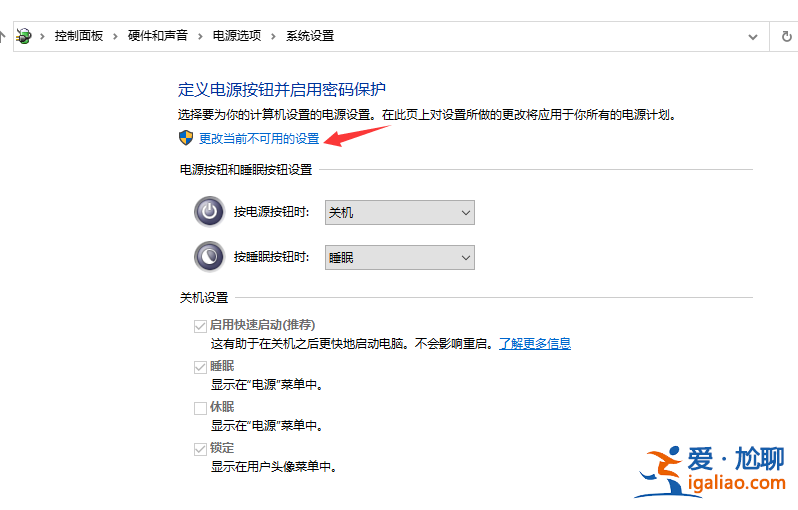The width and height of the screenshot is (798, 510).
Task: Toggle 休眠 checkbox
Action: pos(200,408)
